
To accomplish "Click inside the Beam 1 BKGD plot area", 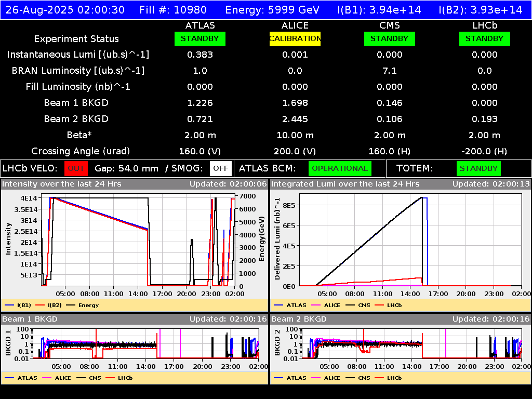I will 146,343.
